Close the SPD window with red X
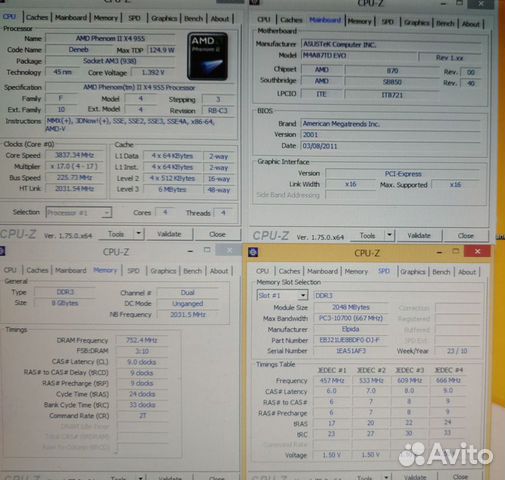 [x=477, y=251]
